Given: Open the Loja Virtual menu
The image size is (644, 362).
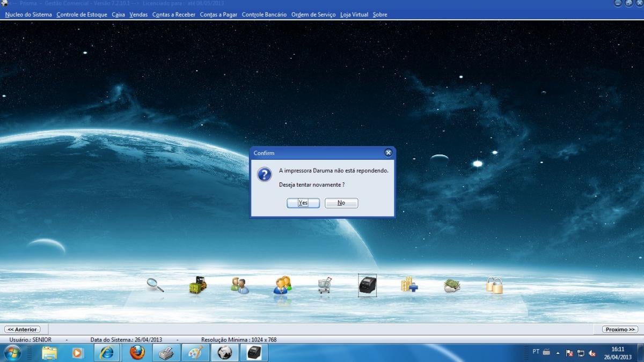Looking at the screenshot, I should [x=354, y=14].
